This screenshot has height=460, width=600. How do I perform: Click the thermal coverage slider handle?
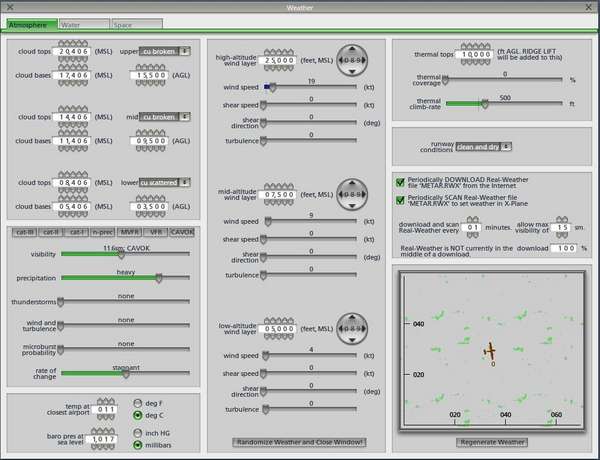[x=445, y=80]
